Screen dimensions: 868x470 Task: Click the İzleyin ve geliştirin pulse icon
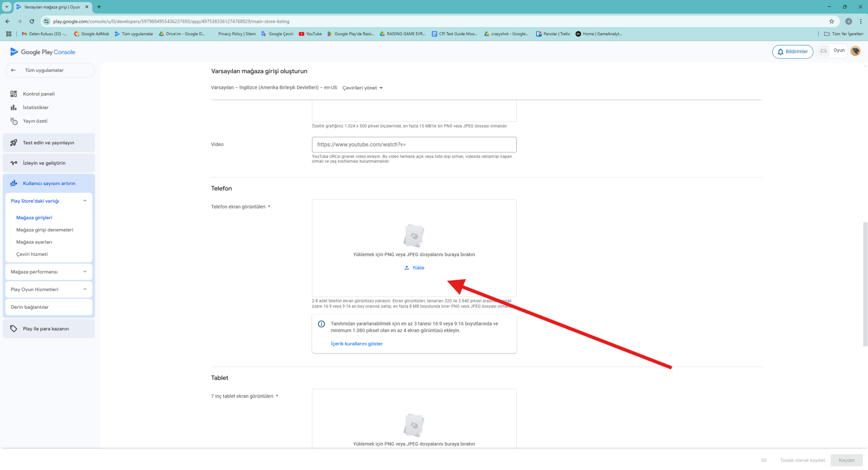click(x=14, y=163)
